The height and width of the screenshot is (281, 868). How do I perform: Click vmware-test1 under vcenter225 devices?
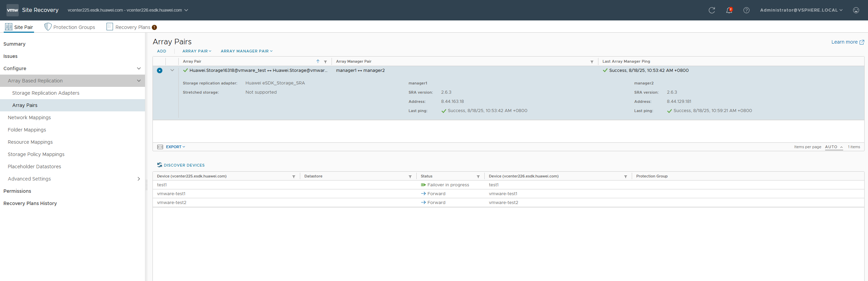(x=171, y=194)
